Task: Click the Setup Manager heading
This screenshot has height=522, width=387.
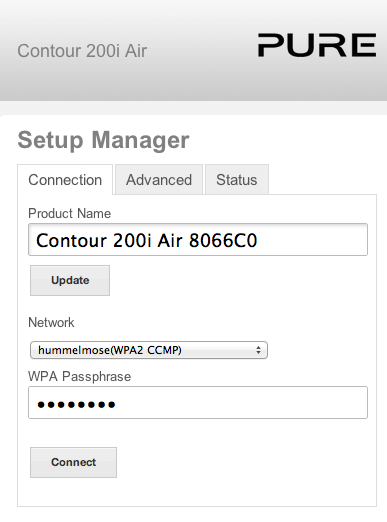Action: point(103,140)
